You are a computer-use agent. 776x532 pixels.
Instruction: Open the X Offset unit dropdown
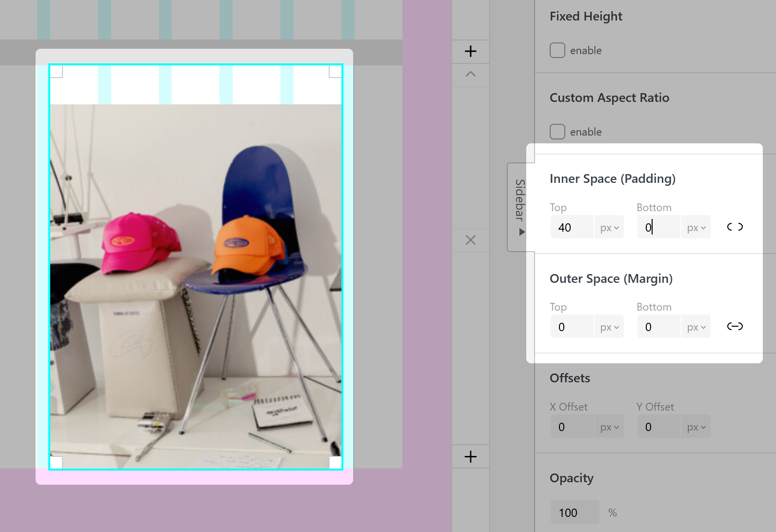click(609, 427)
